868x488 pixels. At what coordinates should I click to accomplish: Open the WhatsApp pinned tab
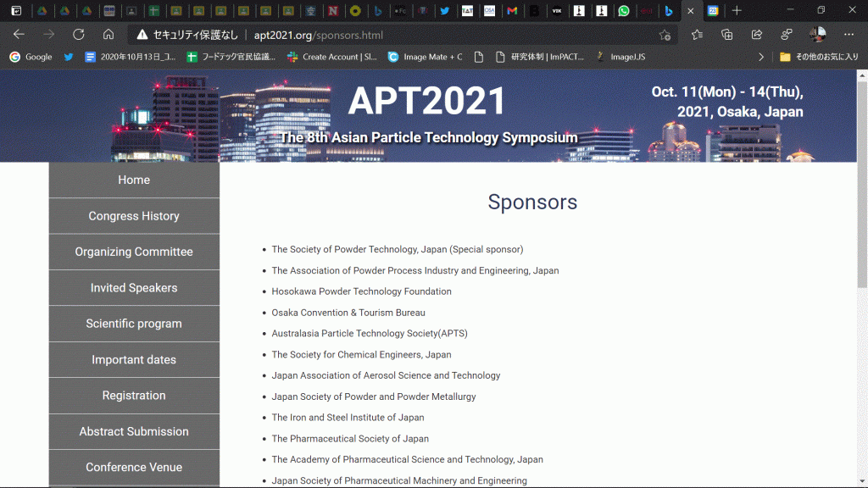tap(624, 11)
